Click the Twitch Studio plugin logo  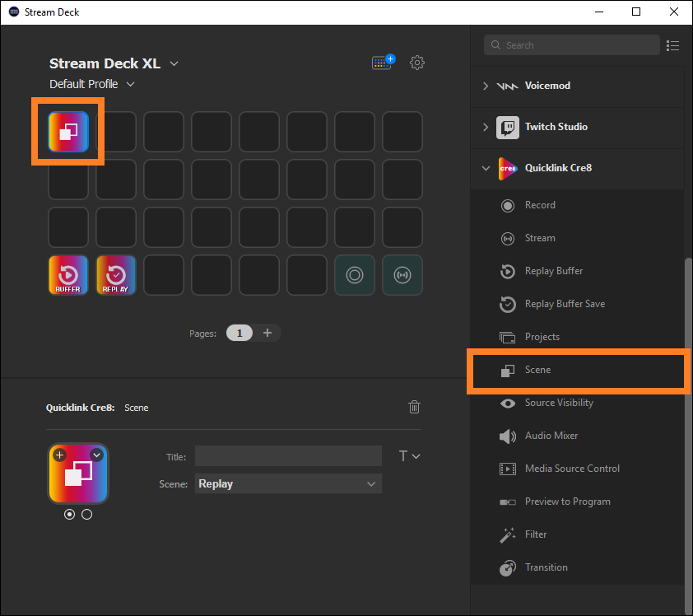tap(508, 128)
